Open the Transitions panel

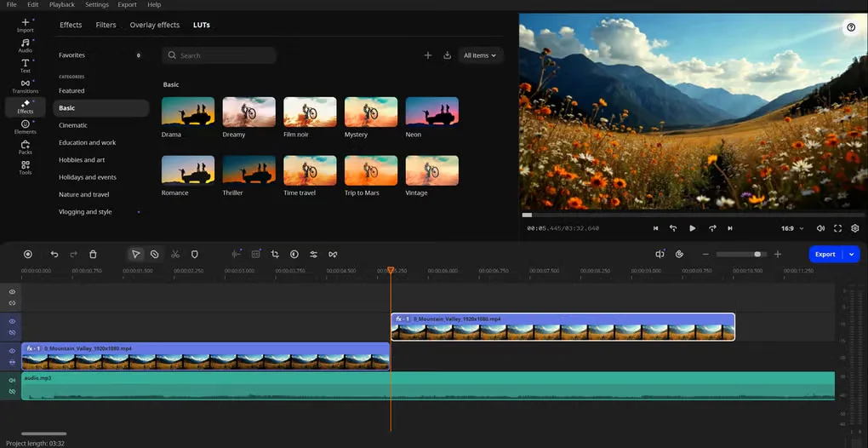click(25, 86)
